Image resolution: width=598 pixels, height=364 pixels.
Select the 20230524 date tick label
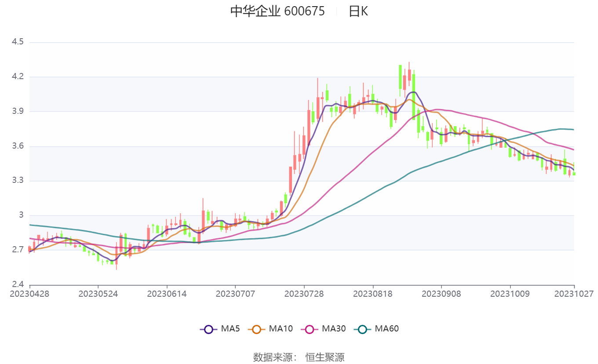(98, 293)
